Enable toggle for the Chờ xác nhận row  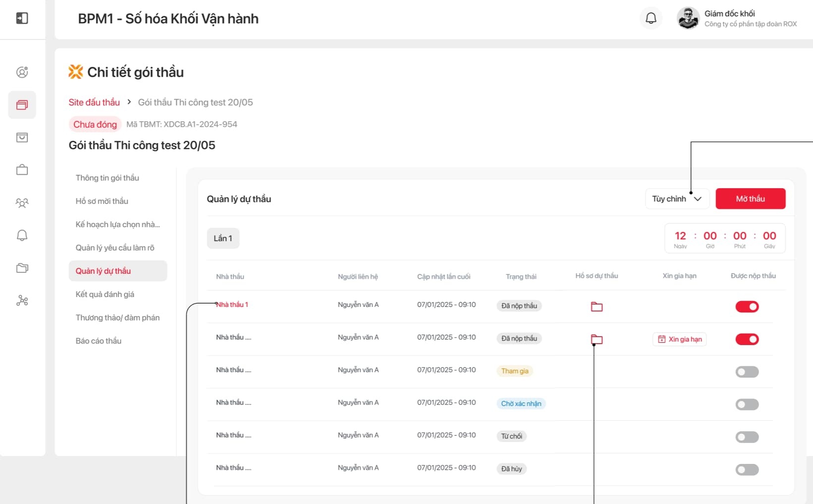click(747, 404)
